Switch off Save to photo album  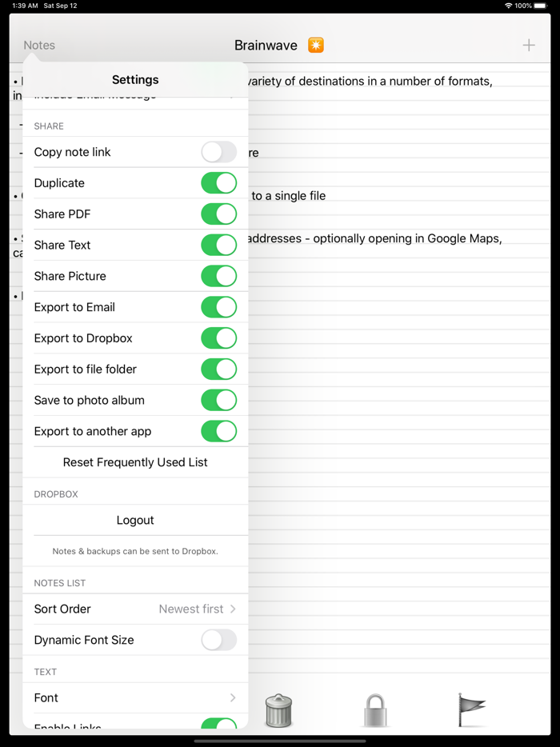pyautogui.click(x=218, y=400)
